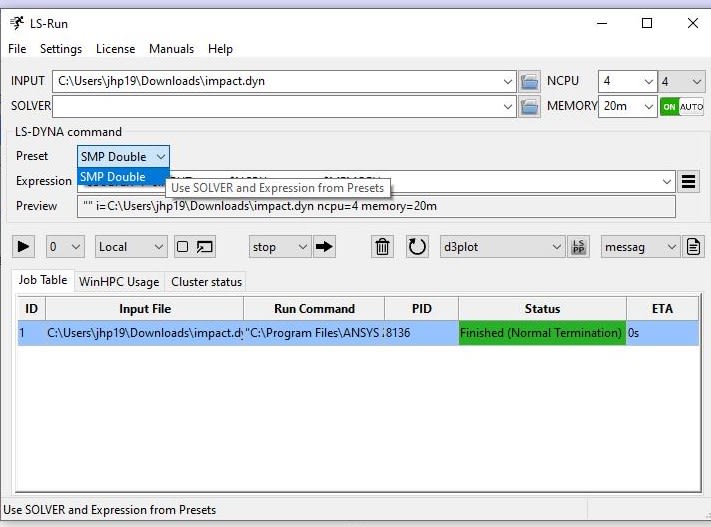Viewport: 711px width, 527px height.
Task: Expand the SOLVER path dropdown
Action: (x=507, y=107)
